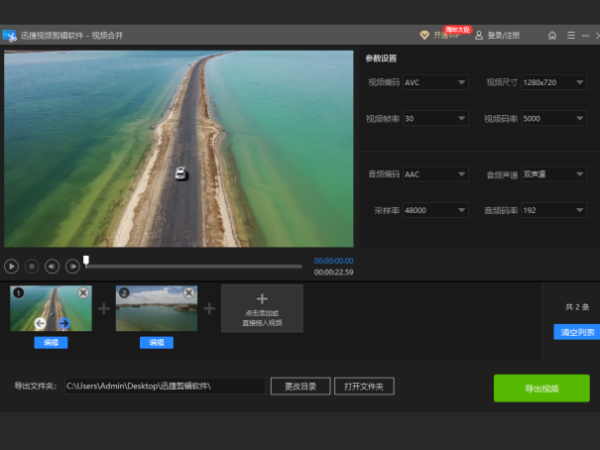Open the hamburger menu in title bar
The height and width of the screenshot is (450, 600).
tap(570, 35)
